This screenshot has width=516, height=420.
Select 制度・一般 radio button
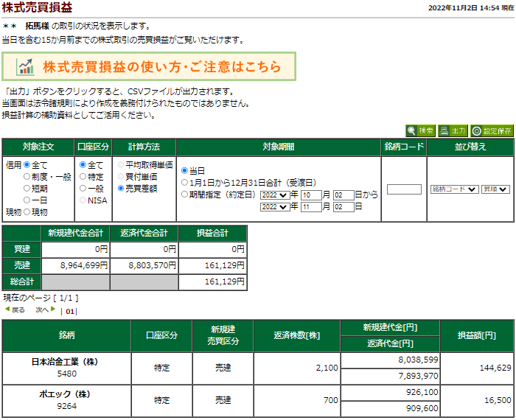point(27,177)
